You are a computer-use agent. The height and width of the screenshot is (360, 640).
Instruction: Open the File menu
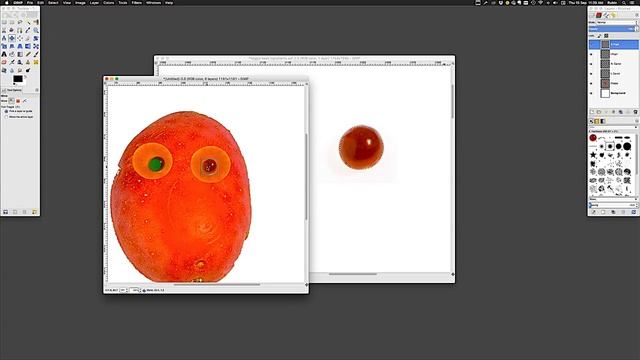[x=30, y=2]
